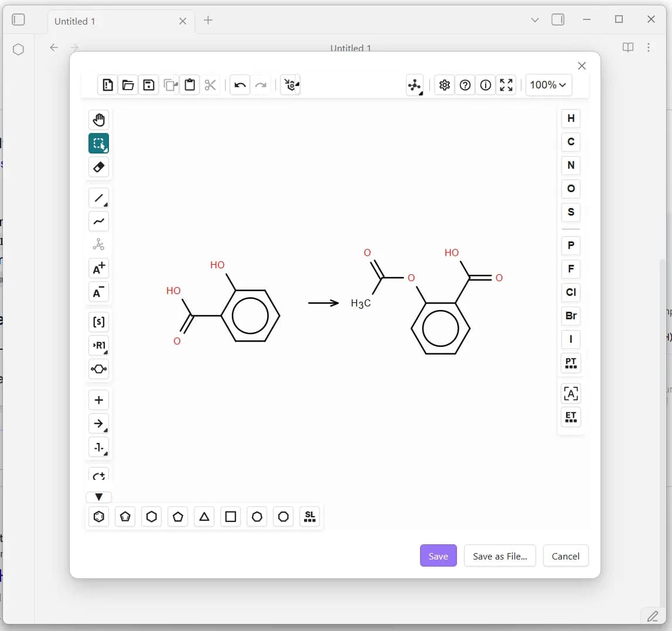Image resolution: width=672 pixels, height=631 pixels.
Task: Paste from clipboard
Action: point(190,85)
